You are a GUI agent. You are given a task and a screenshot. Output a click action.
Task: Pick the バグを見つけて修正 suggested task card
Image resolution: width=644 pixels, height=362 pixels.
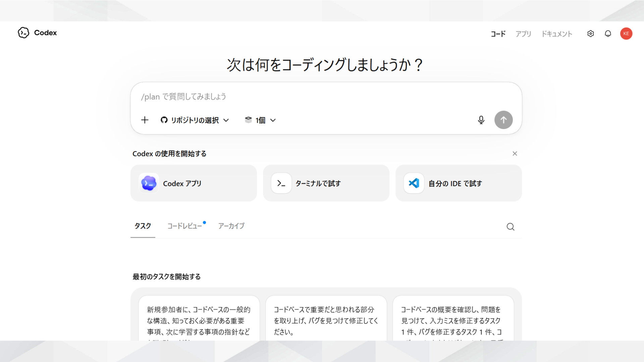pos(326,318)
